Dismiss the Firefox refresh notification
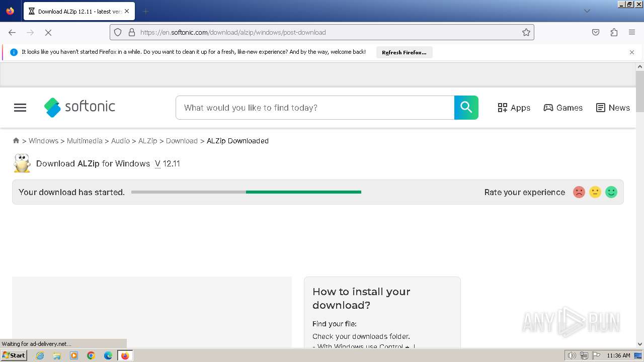Image resolution: width=644 pixels, height=362 pixels. coord(632,52)
